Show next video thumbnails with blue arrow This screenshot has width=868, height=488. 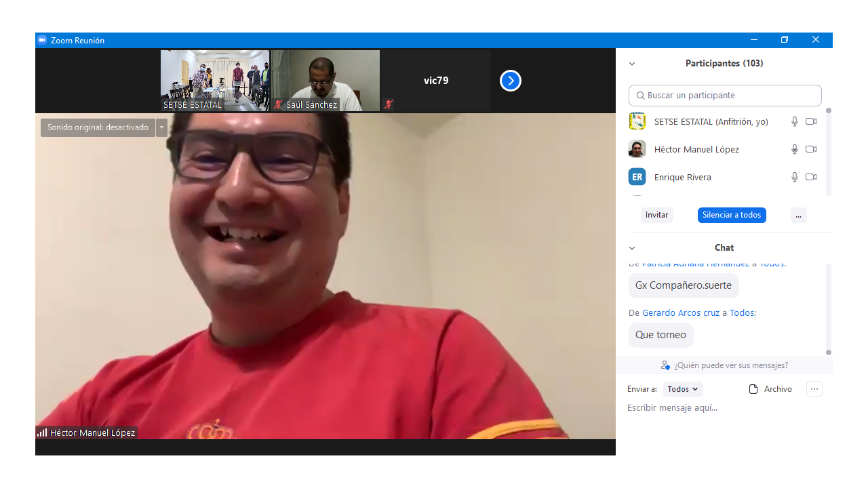(x=511, y=81)
